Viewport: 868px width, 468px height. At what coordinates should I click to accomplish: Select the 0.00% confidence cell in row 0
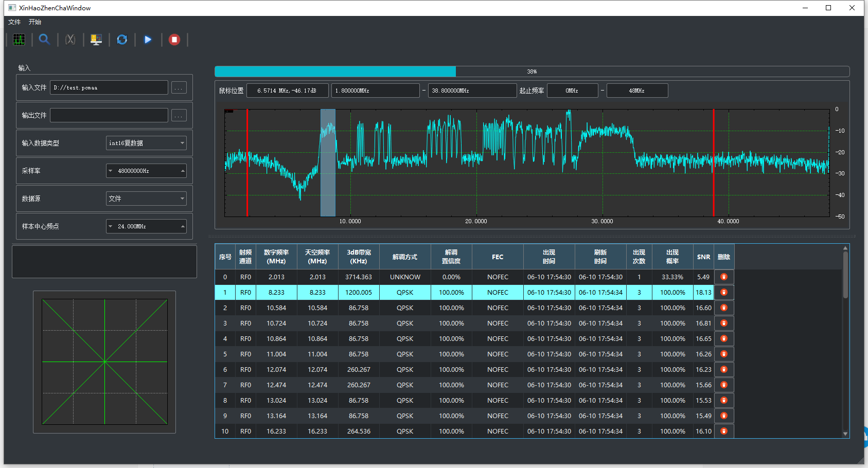451,277
